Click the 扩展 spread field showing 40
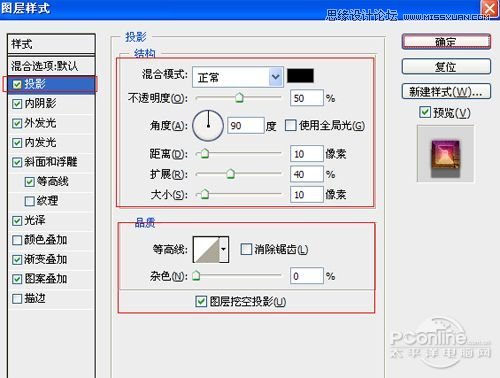The image size is (500, 378). tap(307, 174)
